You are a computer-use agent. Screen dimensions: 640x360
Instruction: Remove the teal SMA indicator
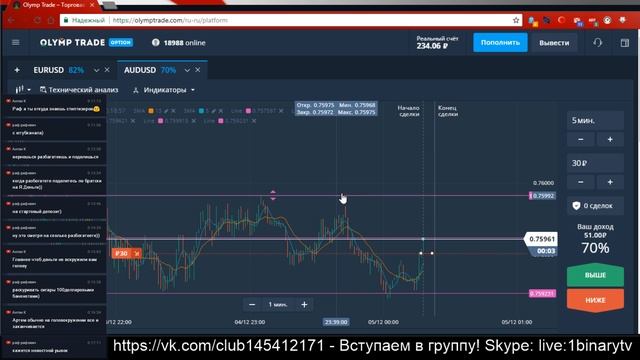(x=221, y=111)
